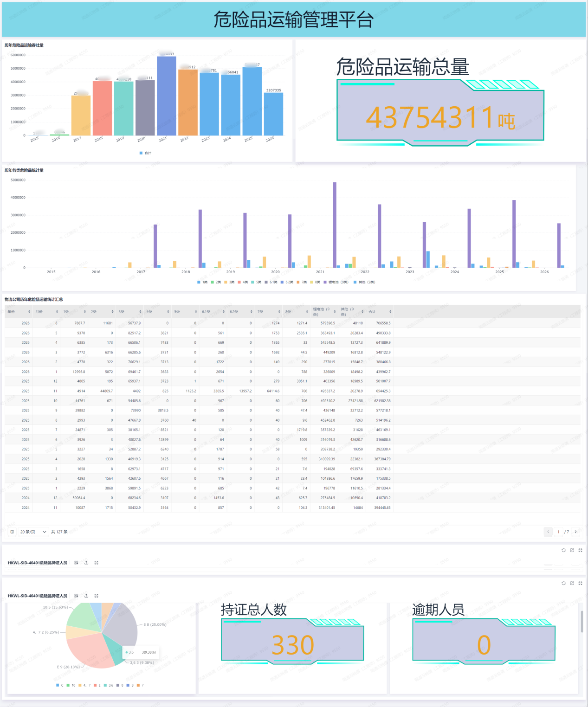Click the refresh icon above the second 持证人员 panel
Viewport: 588px width, 707px height.
click(x=563, y=583)
